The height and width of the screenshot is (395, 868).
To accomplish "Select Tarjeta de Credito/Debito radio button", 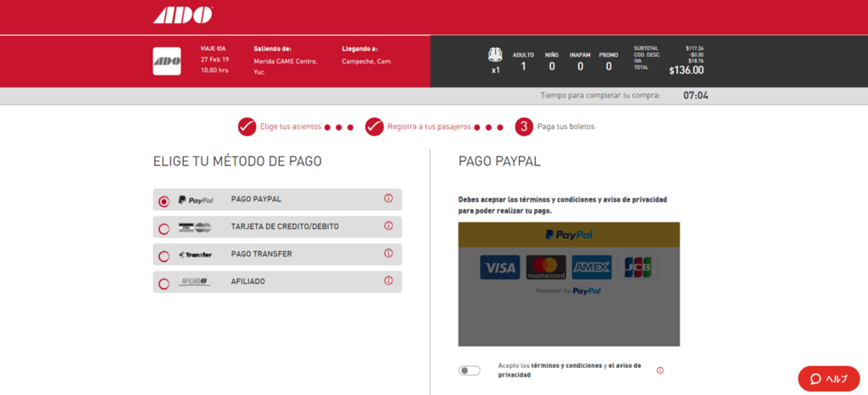I will 164,229.
